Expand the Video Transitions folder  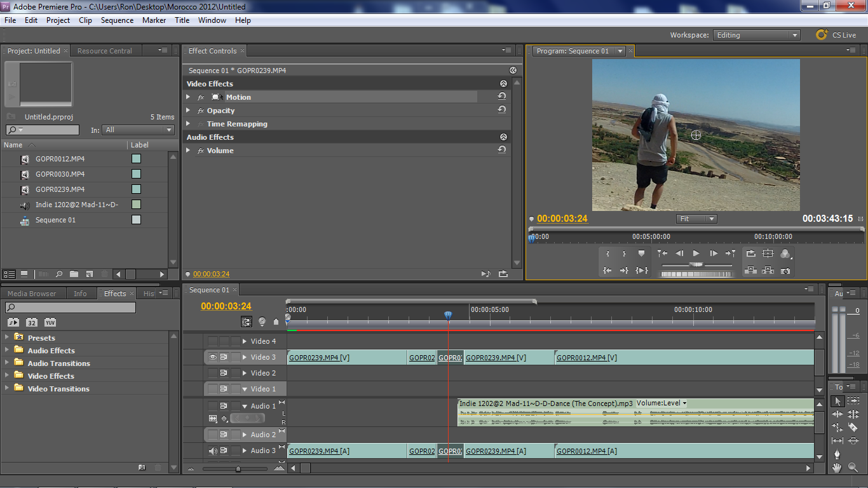tap(7, 388)
